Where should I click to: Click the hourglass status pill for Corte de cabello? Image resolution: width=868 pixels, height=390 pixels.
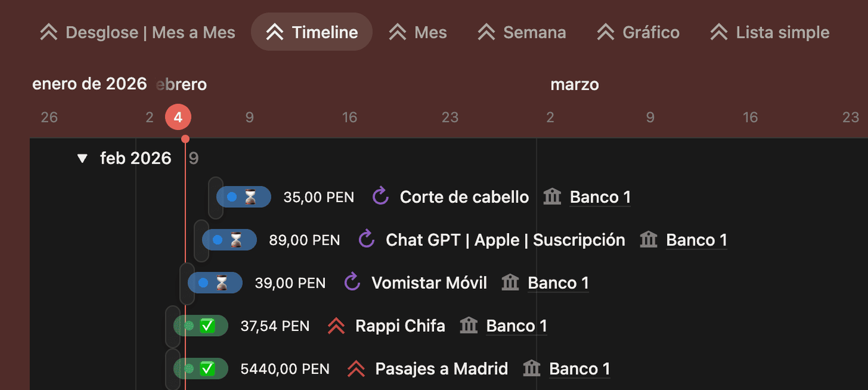244,197
